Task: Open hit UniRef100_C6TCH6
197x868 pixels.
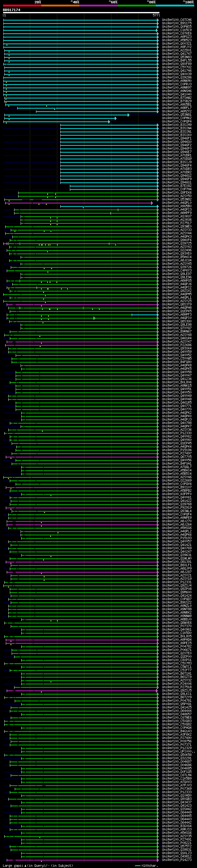Action: [x=177, y=20]
